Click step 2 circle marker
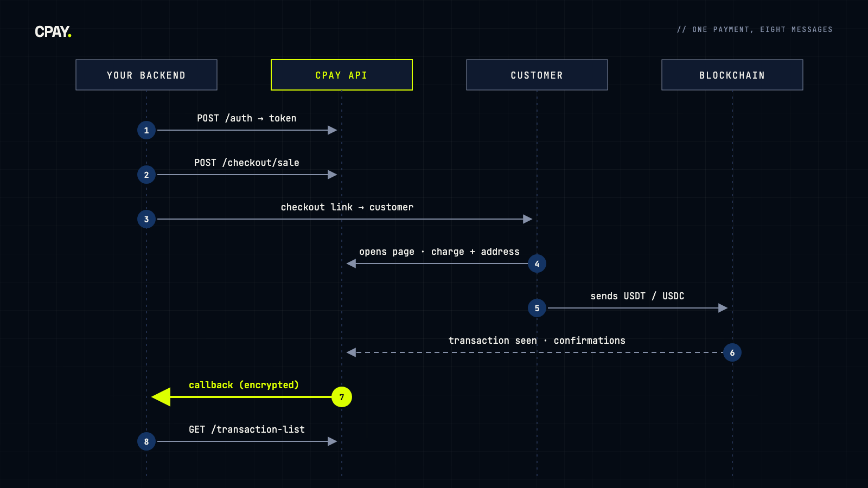Screen dimensions: 868x488 click(x=146, y=175)
